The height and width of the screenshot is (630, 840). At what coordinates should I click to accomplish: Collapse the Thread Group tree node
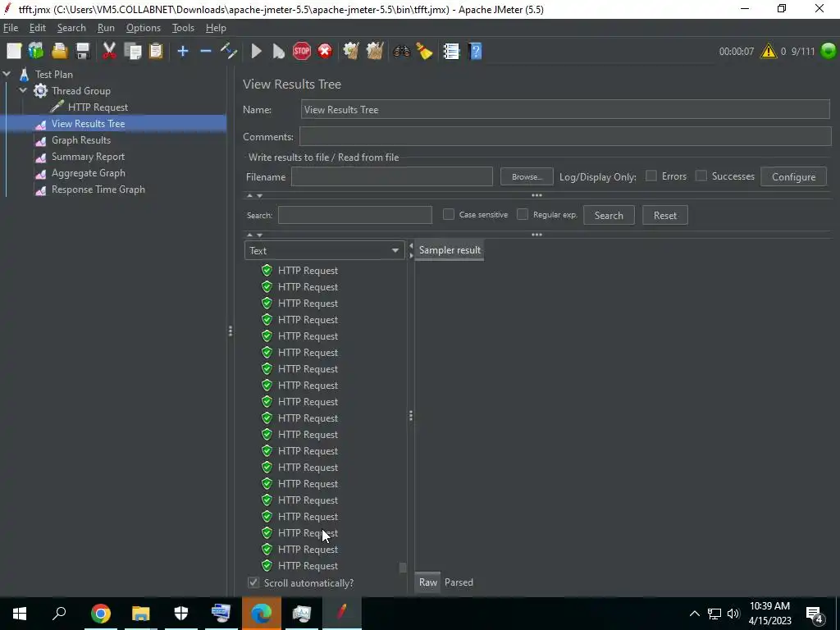click(x=23, y=90)
